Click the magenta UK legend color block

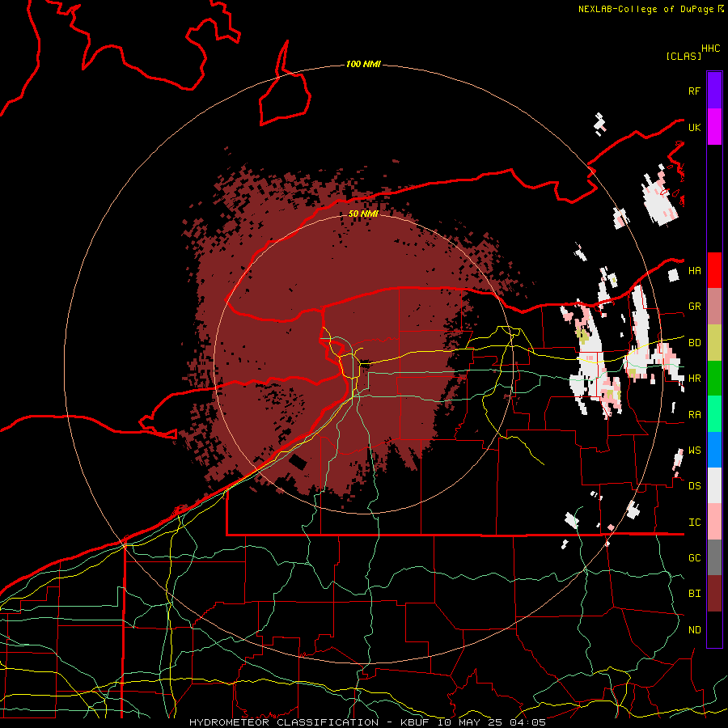[714, 127]
